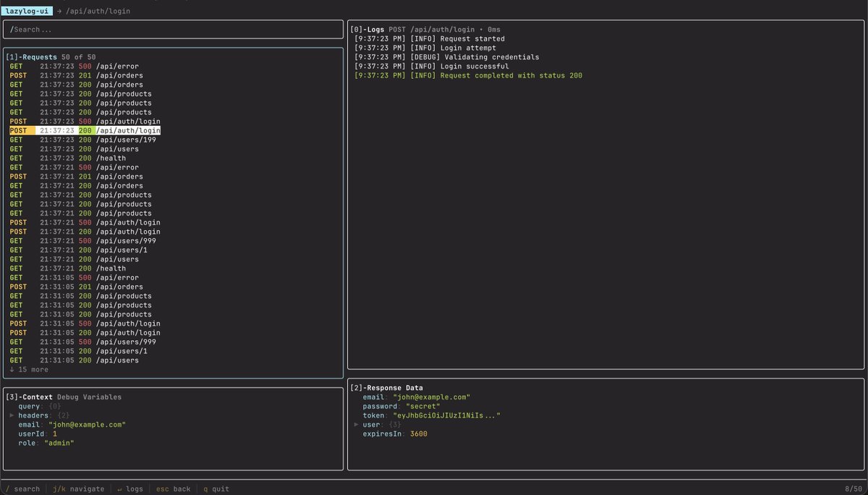The height and width of the screenshot is (495, 868).
Task: Click the query {0} row in Context
Action: 40,406
